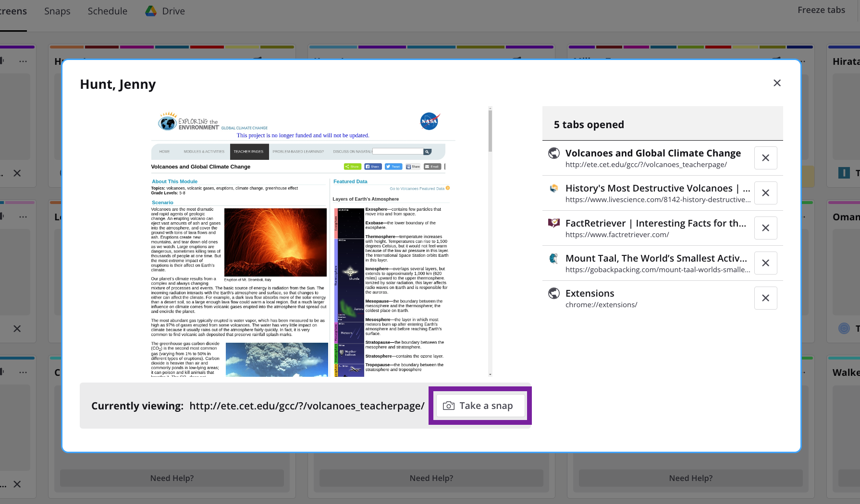Close the Volcanoes and Global Climate Change tab
This screenshot has width=860, height=504.
click(x=765, y=158)
